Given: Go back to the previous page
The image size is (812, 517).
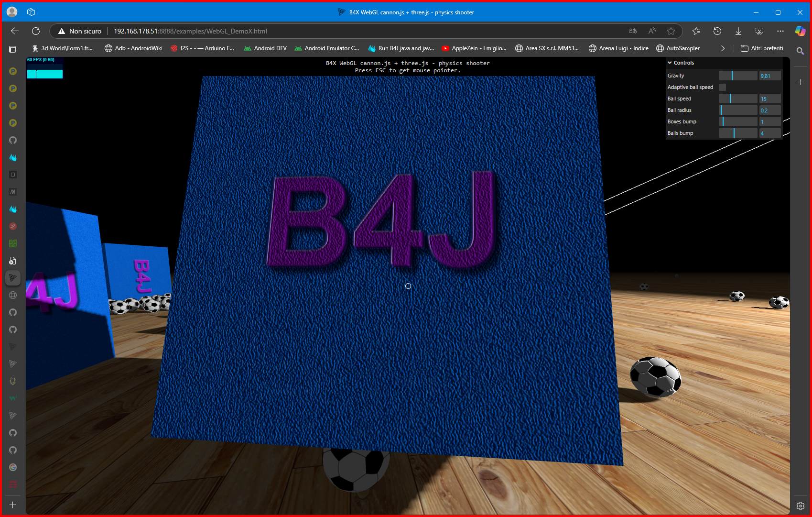Looking at the screenshot, I should click(15, 31).
